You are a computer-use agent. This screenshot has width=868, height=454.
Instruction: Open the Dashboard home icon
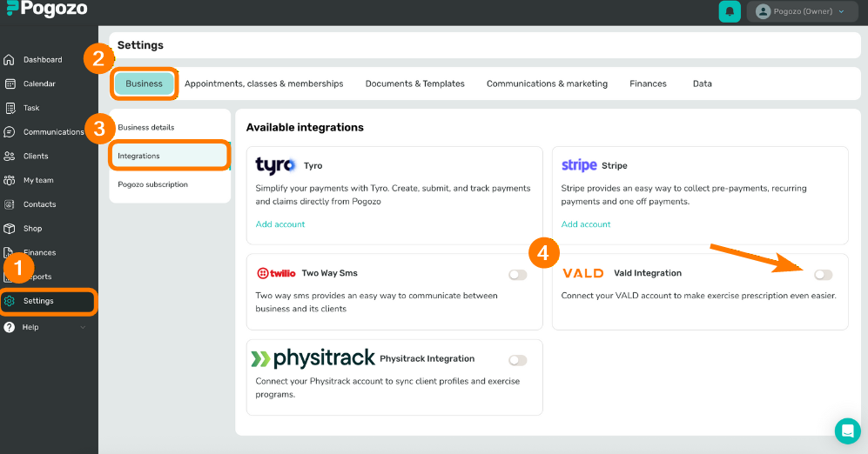tap(9, 60)
